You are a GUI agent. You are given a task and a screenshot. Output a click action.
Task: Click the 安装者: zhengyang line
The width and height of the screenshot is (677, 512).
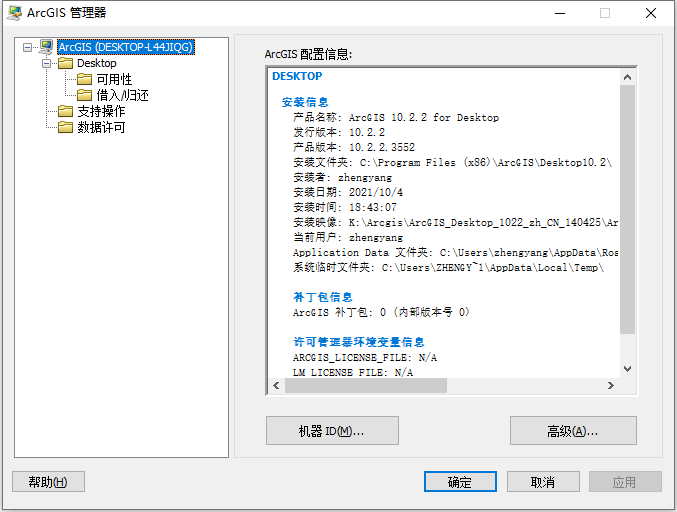342,177
